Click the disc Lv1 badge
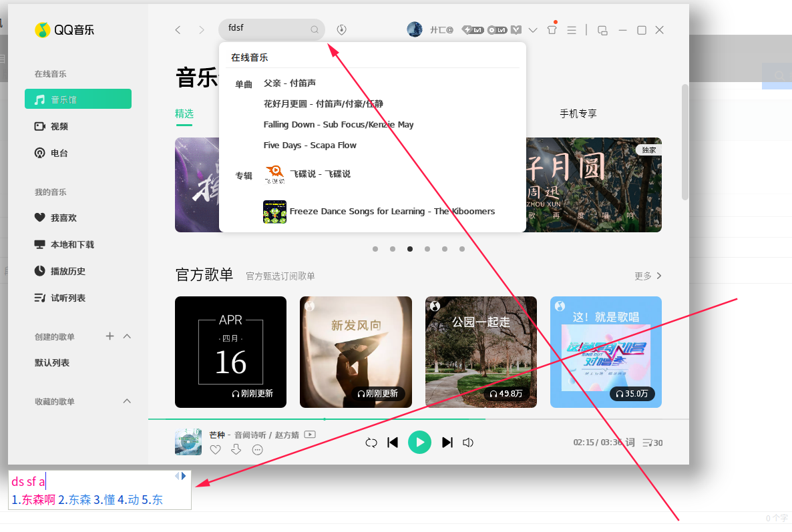Screen dimensions: 792x532 (497, 30)
